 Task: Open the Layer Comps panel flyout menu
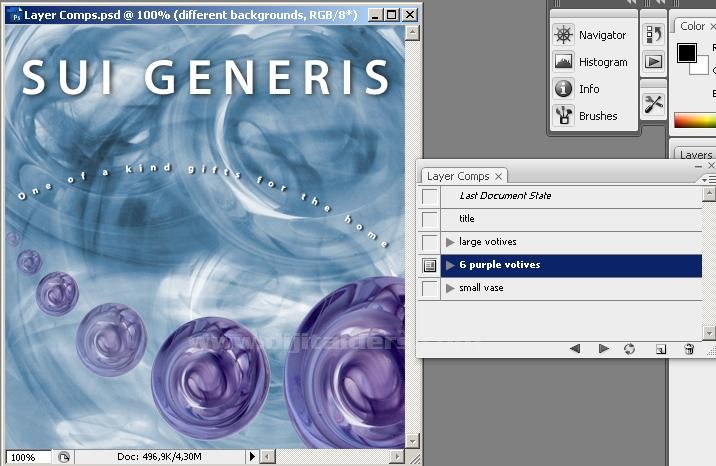[x=709, y=180]
